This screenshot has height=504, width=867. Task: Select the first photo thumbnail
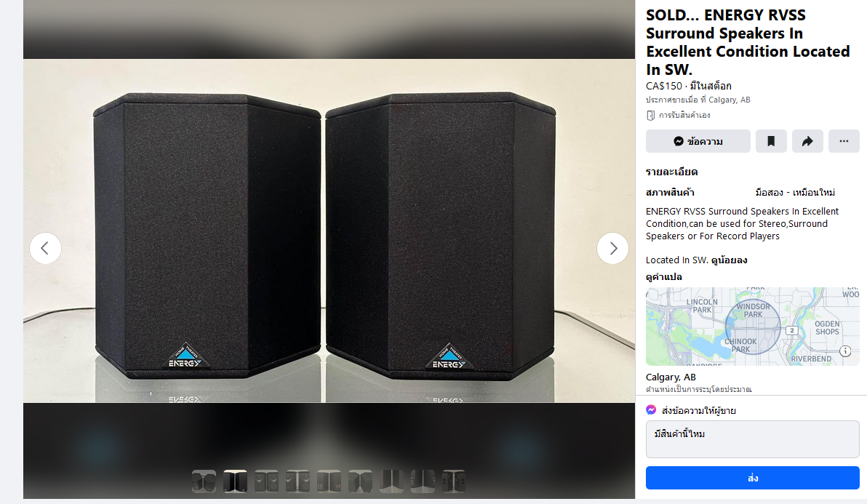point(204,481)
